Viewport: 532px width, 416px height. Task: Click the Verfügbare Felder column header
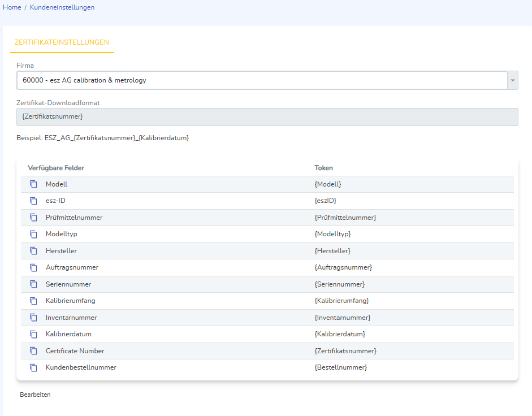tap(56, 168)
